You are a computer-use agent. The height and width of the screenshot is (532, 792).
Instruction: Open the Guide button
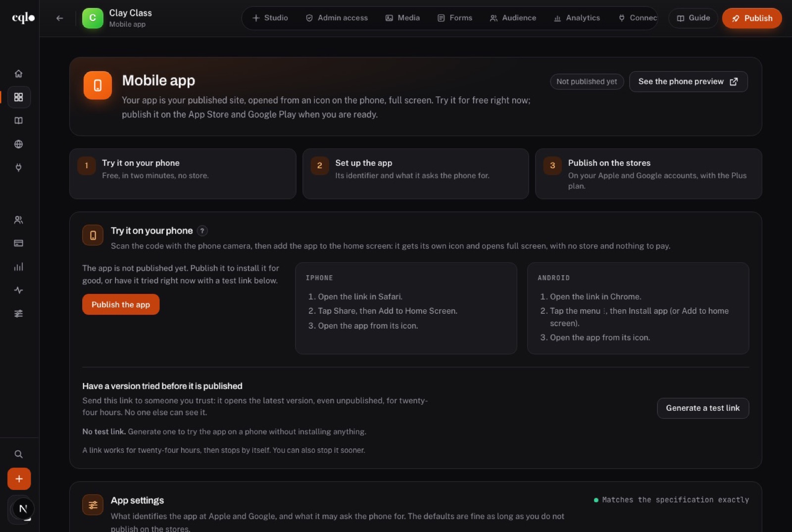click(693, 18)
